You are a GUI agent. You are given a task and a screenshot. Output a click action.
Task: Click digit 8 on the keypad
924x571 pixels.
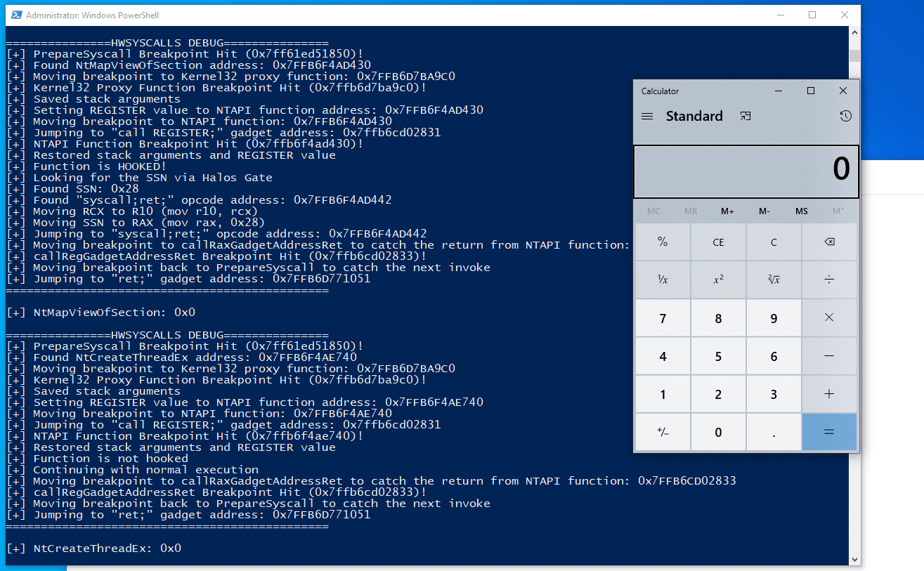pos(718,318)
